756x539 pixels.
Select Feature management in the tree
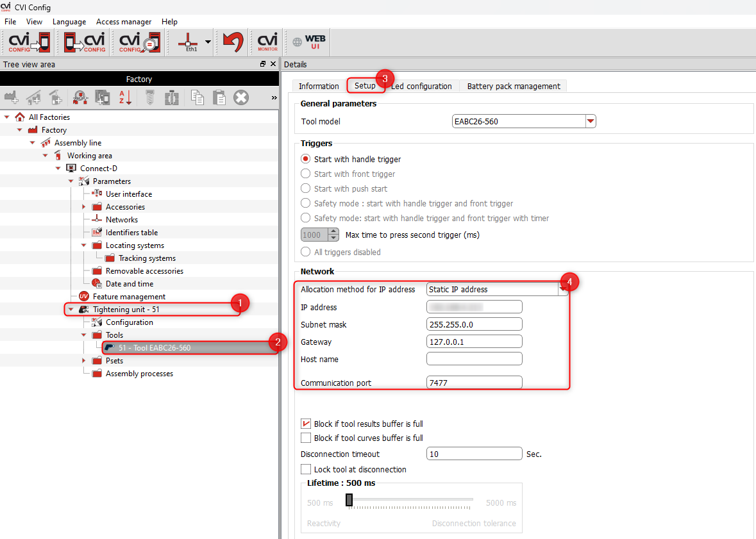click(x=129, y=297)
